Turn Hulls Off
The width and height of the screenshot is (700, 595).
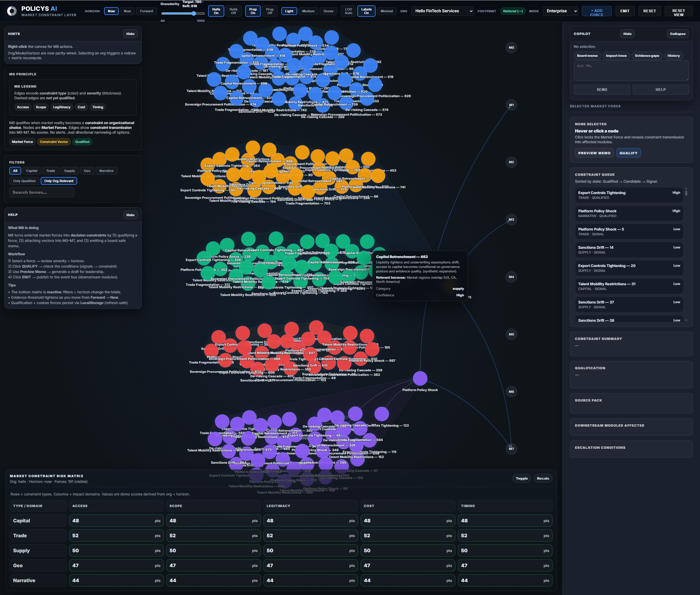233,11
